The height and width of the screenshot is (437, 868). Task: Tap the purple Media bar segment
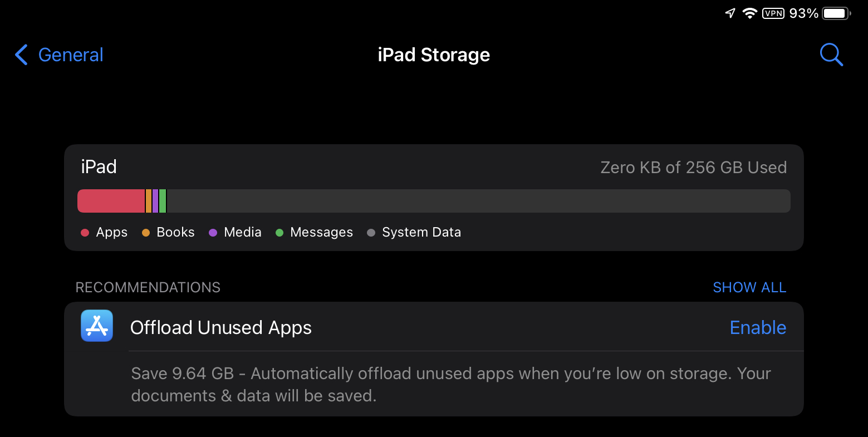point(155,201)
